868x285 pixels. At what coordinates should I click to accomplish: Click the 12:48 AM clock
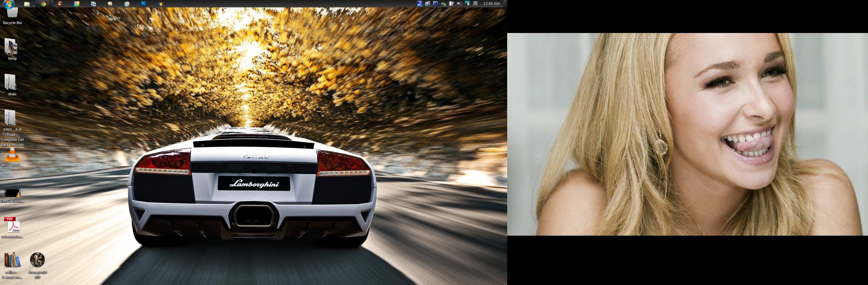coord(491,4)
